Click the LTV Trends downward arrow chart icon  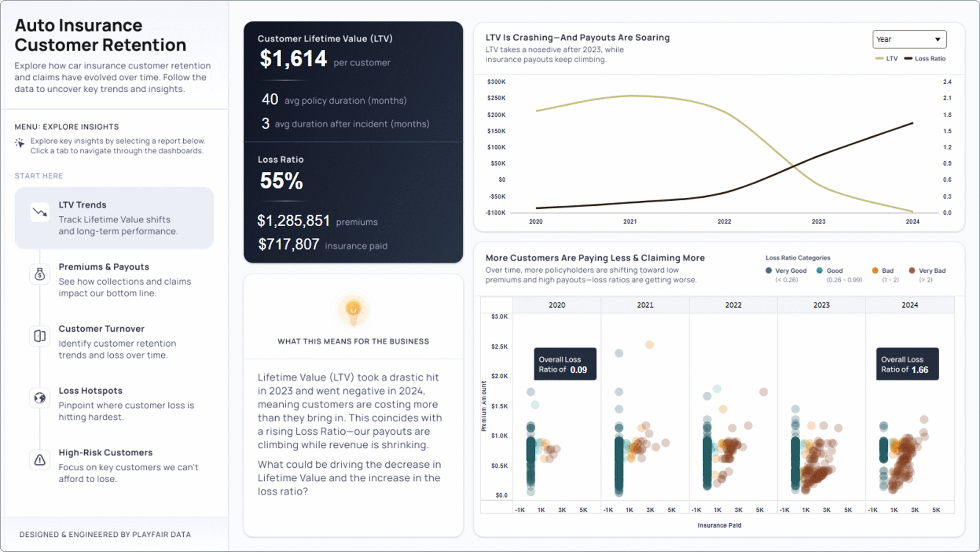tap(40, 212)
